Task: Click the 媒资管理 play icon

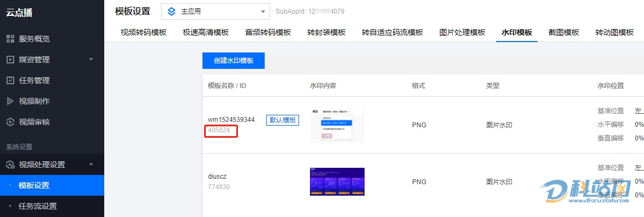Action: [11, 60]
